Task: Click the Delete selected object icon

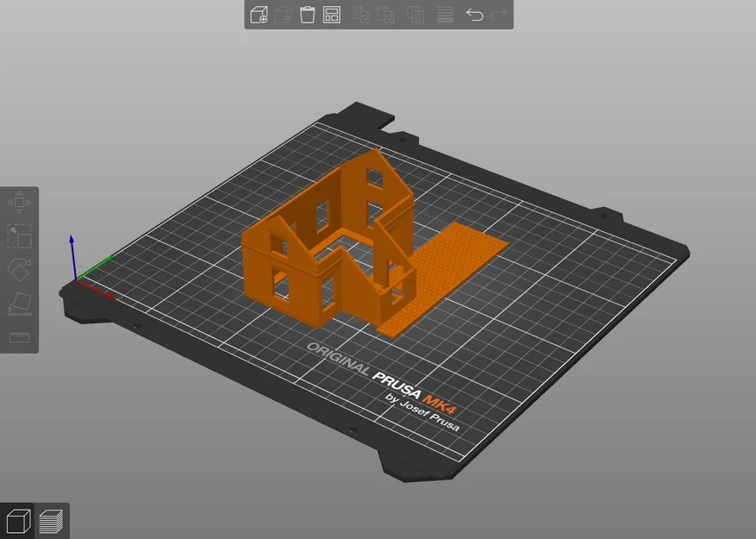Action: [x=283, y=15]
